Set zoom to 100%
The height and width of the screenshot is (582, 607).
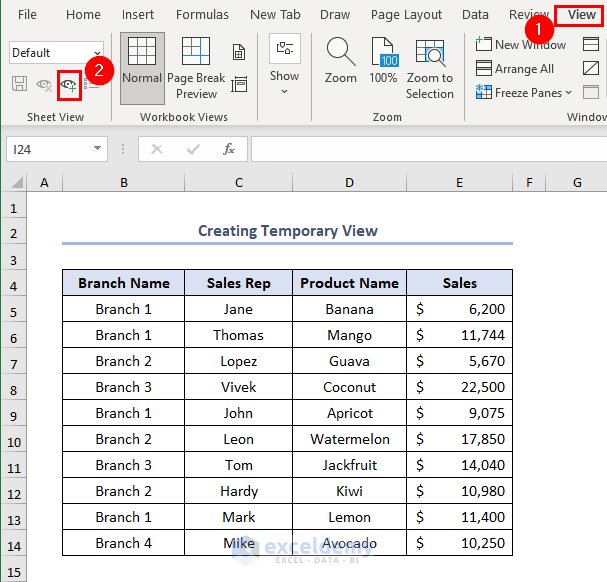(x=383, y=61)
